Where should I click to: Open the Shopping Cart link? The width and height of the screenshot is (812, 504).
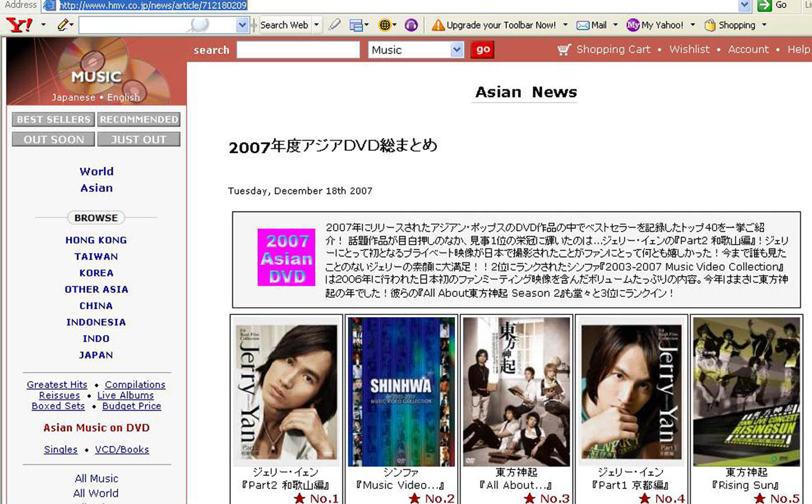coord(614,50)
